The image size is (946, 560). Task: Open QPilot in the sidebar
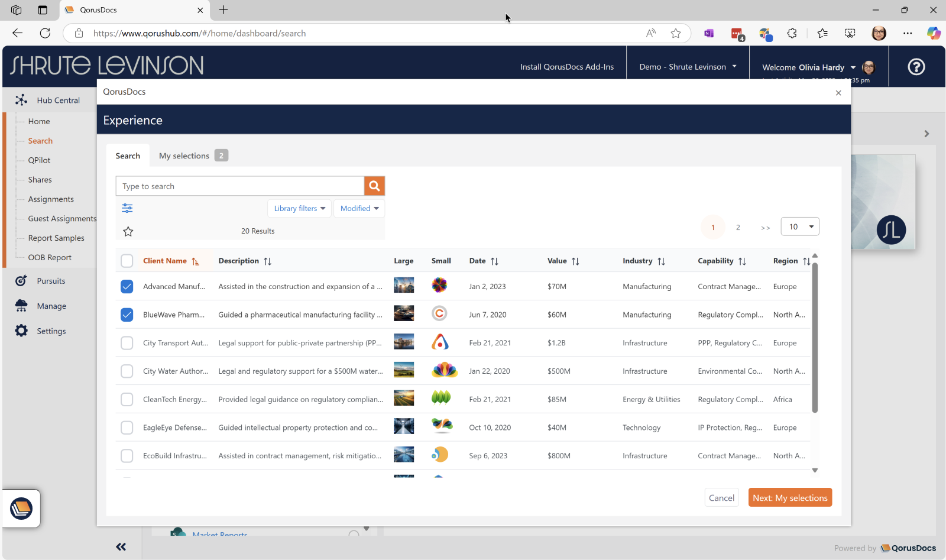39,160
